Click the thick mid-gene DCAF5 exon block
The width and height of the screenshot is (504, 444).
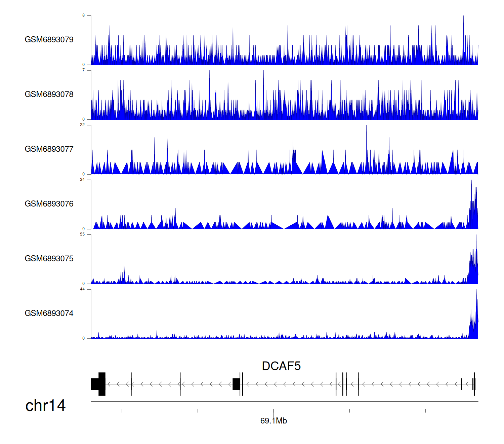[236, 384]
